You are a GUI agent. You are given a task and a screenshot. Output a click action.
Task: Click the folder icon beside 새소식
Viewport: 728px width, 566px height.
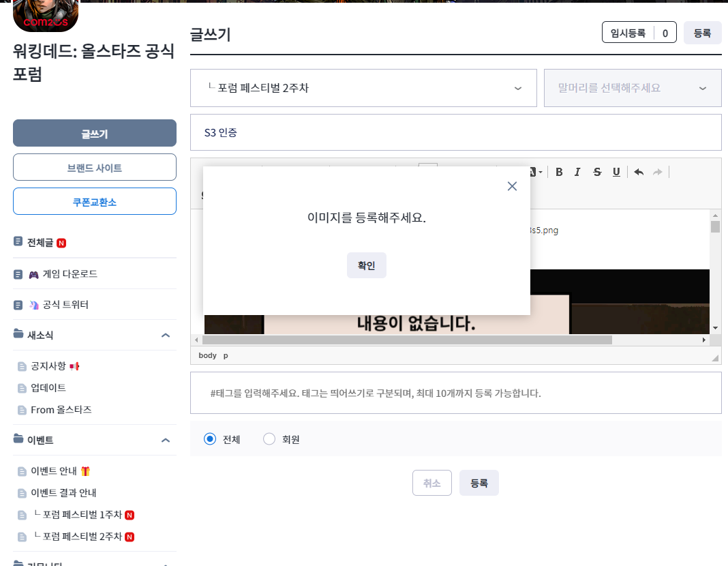(18, 334)
